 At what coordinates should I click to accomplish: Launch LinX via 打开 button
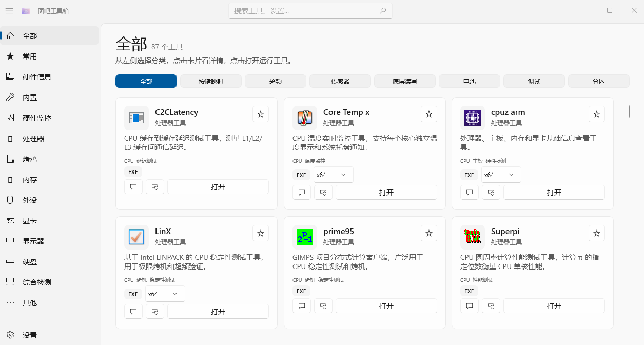point(218,312)
